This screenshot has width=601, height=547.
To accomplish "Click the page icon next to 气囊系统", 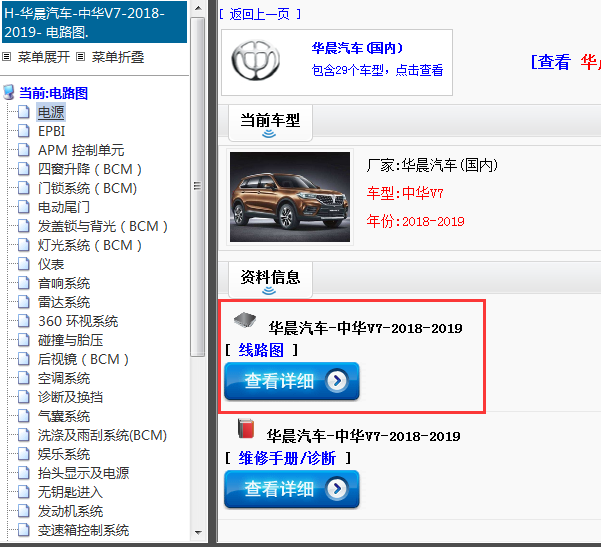I will pos(24,416).
